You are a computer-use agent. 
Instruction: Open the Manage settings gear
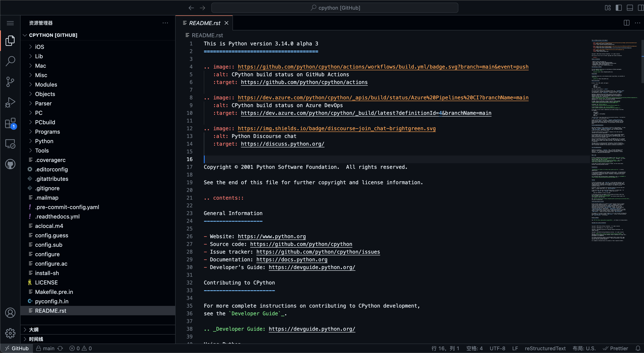click(x=10, y=333)
